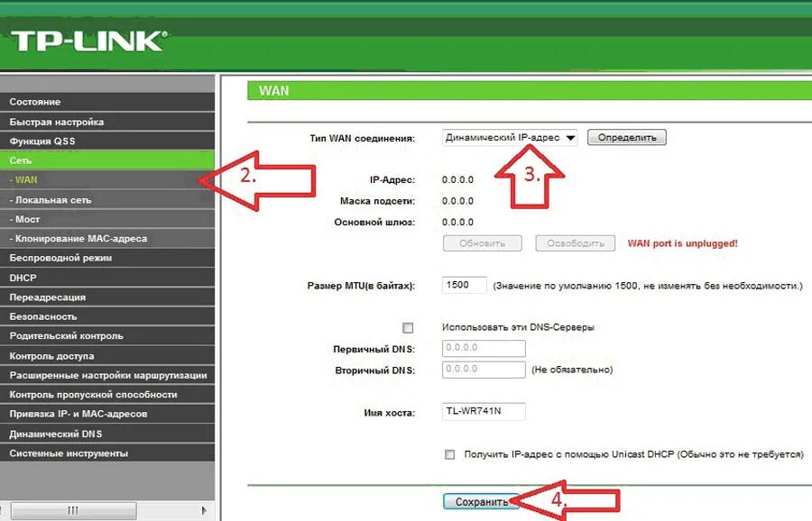Open the WAN submenu item

point(107,179)
